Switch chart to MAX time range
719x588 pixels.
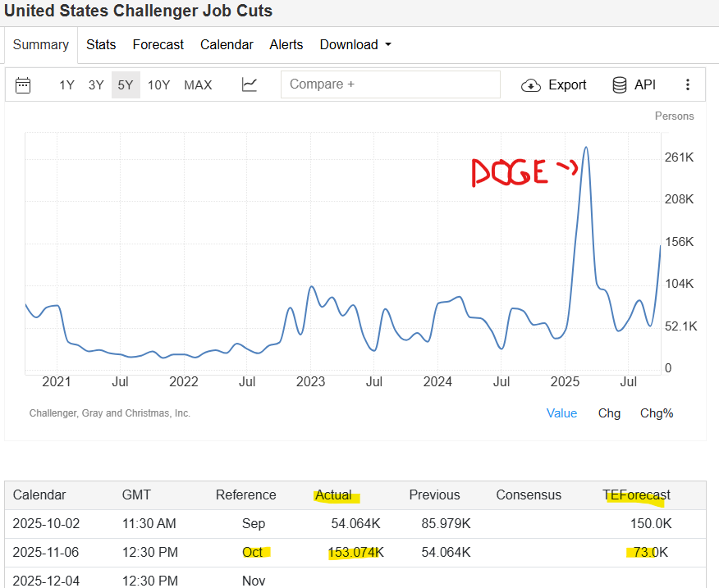tap(198, 85)
